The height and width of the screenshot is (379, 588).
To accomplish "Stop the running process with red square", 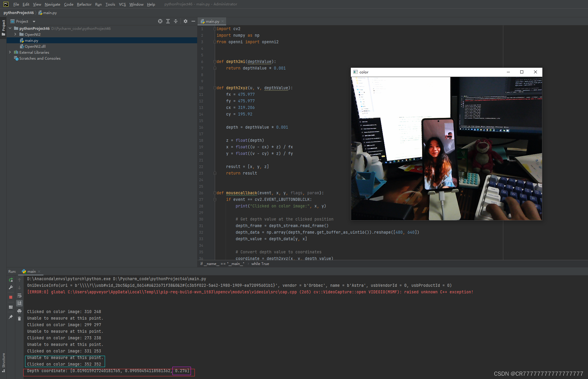I will point(11,297).
